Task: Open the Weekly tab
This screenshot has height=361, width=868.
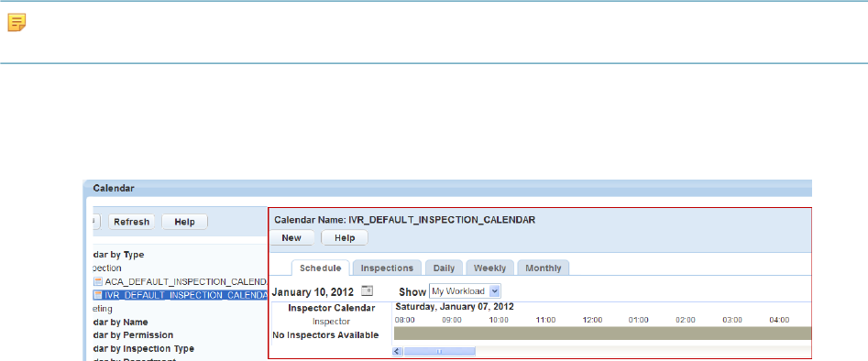Action: pyautogui.click(x=489, y=268)
